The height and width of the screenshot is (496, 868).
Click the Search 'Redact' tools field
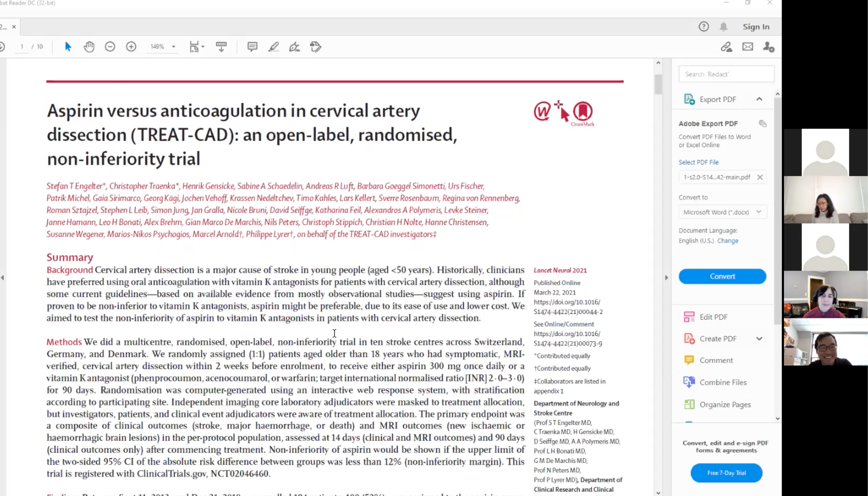coord(726,74)
